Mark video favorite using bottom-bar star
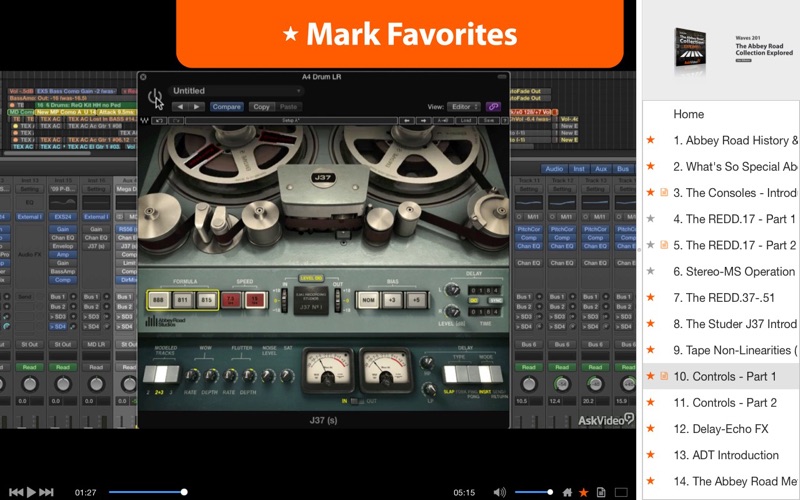Viewport: 800px width, 500px height. pyautogui.click(x=584, y=492)
